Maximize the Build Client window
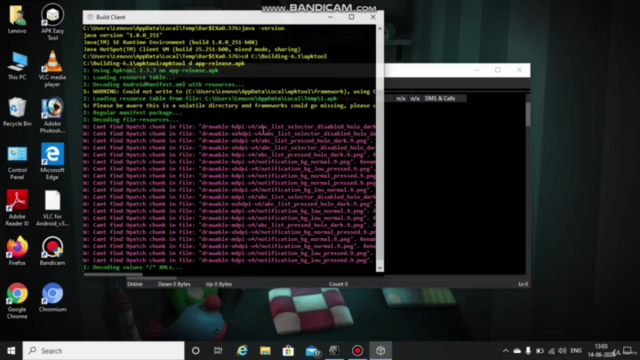The height and width of the screenshot is (360, 640). coord(351,17)
